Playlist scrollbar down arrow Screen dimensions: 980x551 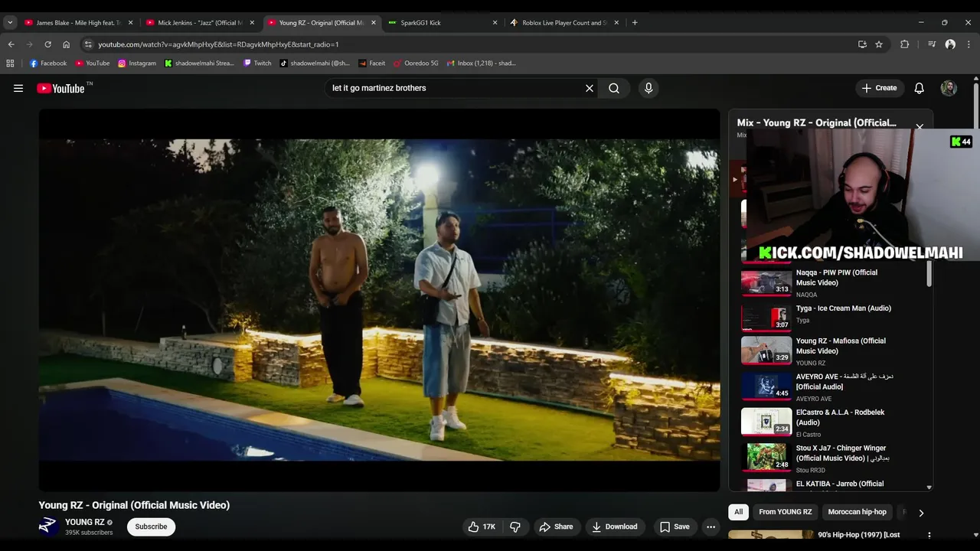coord(929,487)
